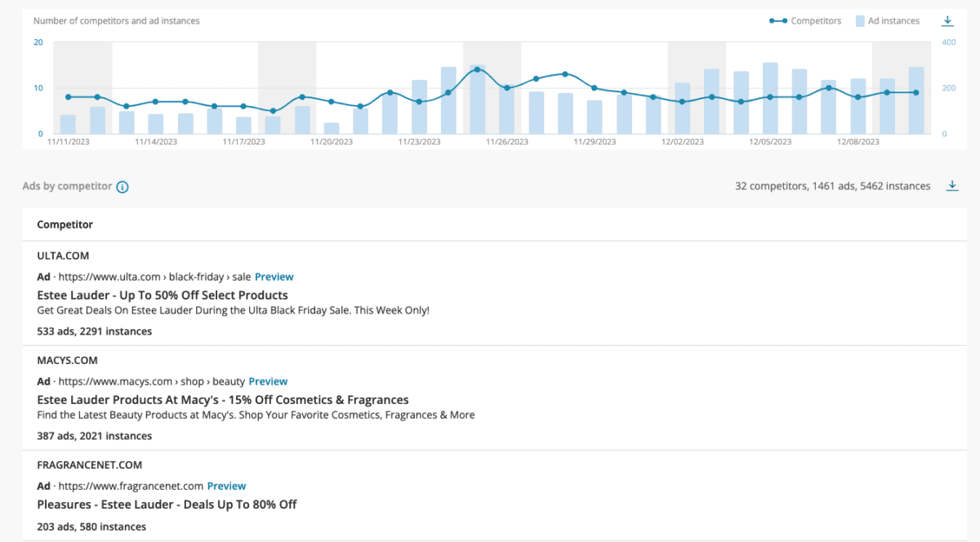Download the Ads by competitor list
The height and width of the screenshot is (542, 980).
[951, 186]
